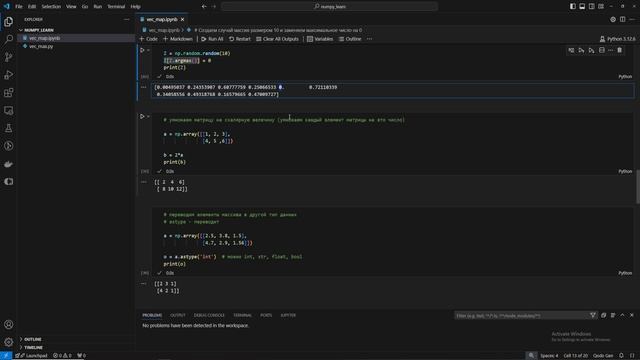Collapse all in Problems panel

pyautogui.click(x=603, y=315)
